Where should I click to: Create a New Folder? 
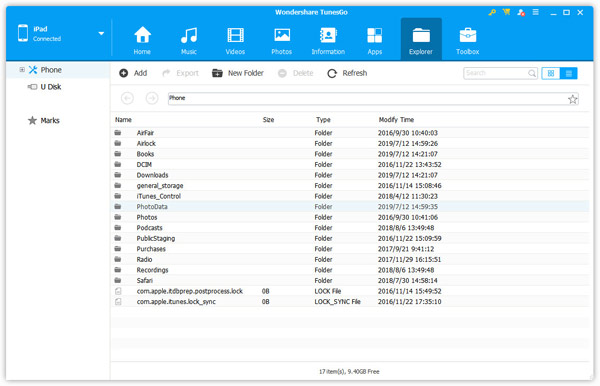[x=238, y=73]
